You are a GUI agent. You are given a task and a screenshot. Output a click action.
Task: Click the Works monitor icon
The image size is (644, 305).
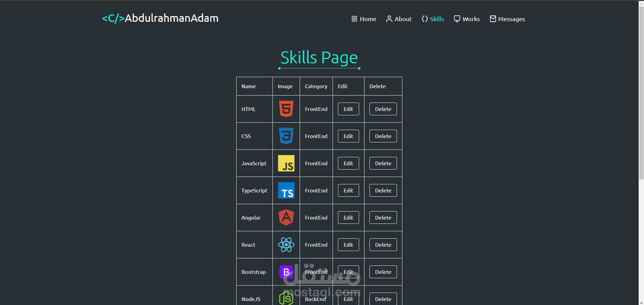click(457, 19)
